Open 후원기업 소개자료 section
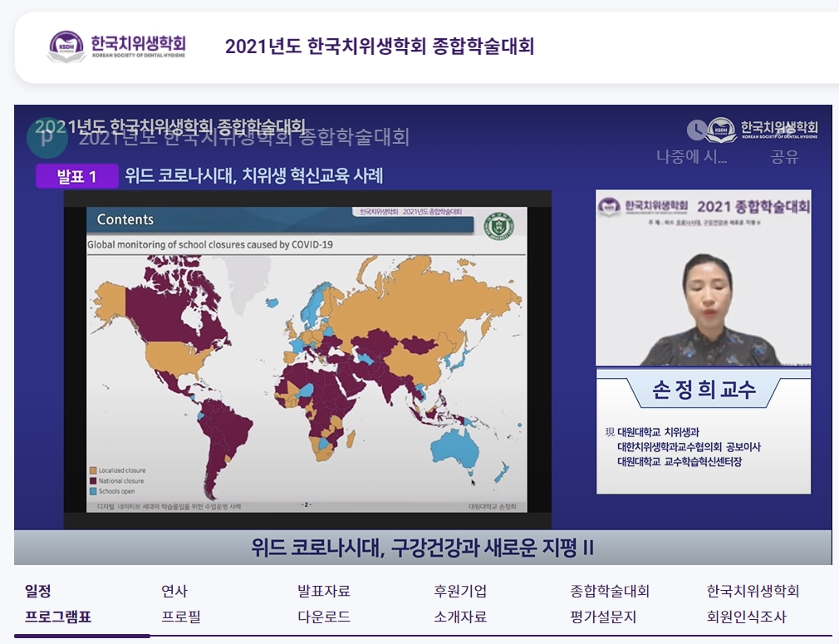The height and width of the screenshot is (644, 839). [x=460, y=604]
